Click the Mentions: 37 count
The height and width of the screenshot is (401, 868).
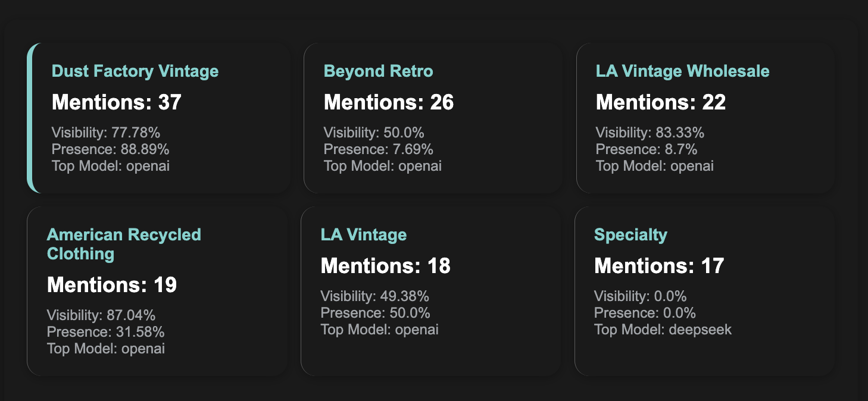[117, 102]
